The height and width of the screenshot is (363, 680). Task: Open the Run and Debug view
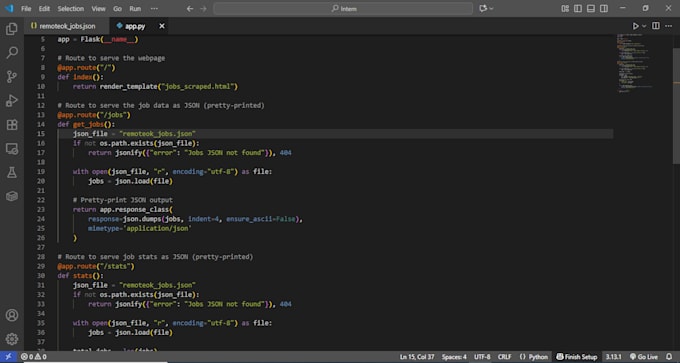pos(12,101)
